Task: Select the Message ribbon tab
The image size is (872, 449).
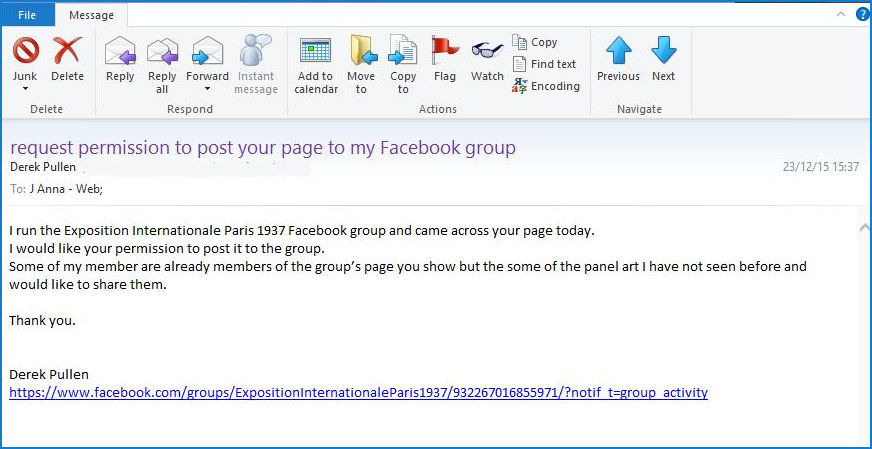Action: click(x=91, y=15)
